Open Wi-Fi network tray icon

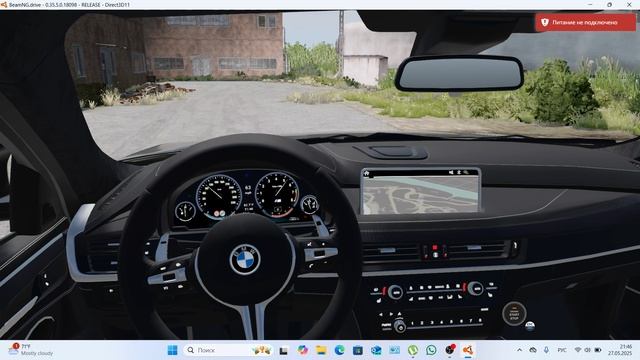point(578,350)
